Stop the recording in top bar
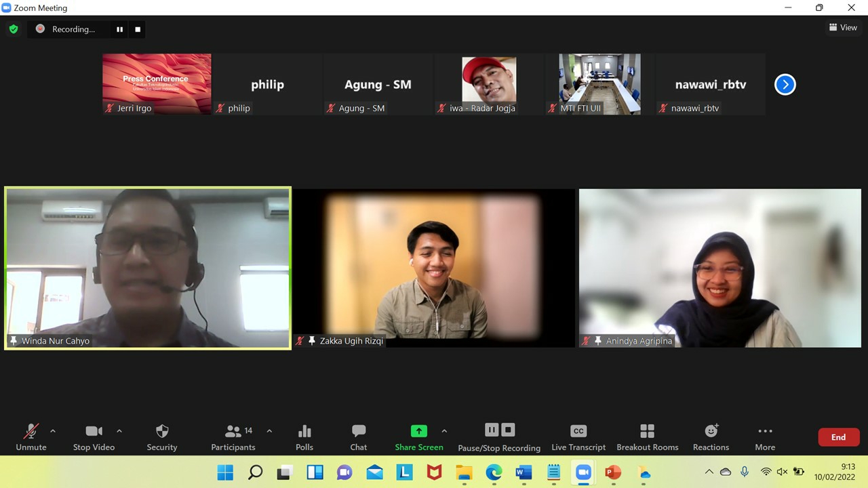The image size is (868, 488). pyautogui.click(x=138, y=29)
